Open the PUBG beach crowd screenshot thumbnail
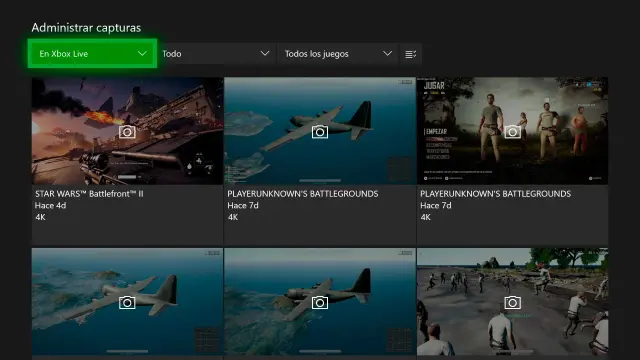The height and width of the screenshot is (360, 640). pos(513,302)
